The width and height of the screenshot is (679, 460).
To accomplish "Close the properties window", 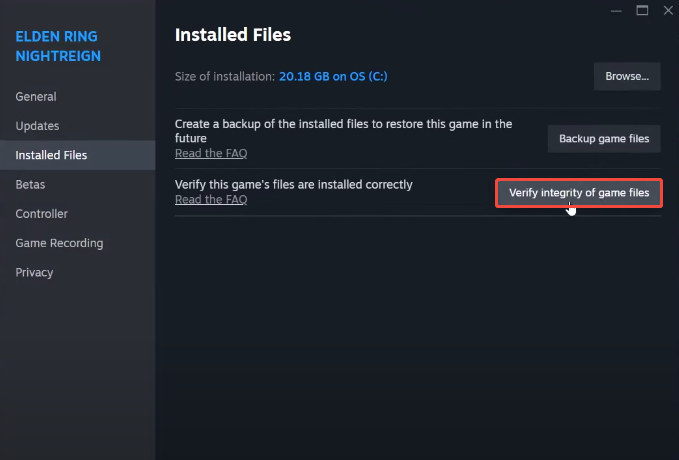I will coord(667,11).
